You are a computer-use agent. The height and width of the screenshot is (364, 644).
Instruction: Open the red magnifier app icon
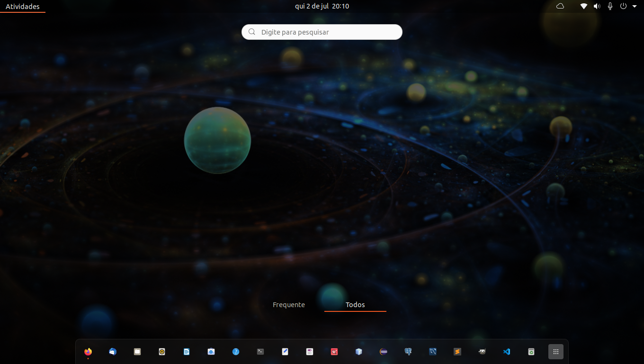(x=334, y=352)
